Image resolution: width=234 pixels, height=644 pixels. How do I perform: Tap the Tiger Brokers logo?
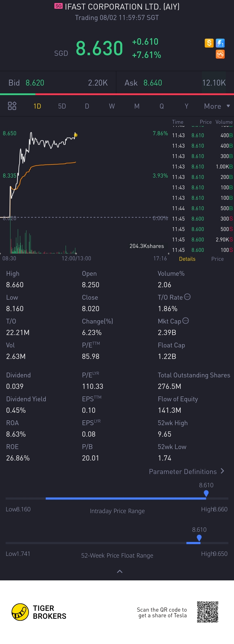click(x=39, y=612)
